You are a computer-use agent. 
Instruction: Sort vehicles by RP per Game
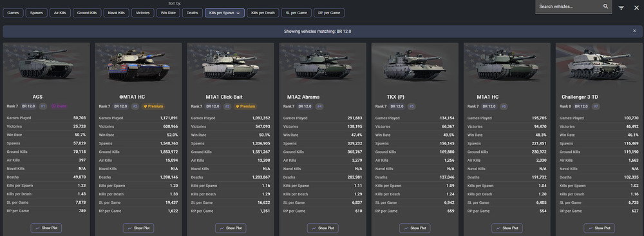pyautogui.click(x=329, y=13)
